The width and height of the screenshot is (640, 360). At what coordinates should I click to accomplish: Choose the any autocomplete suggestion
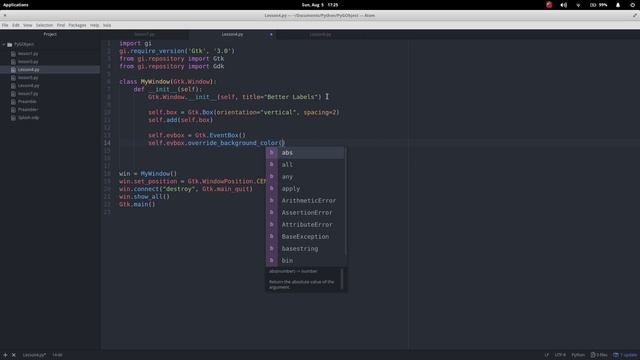point(305,177)
